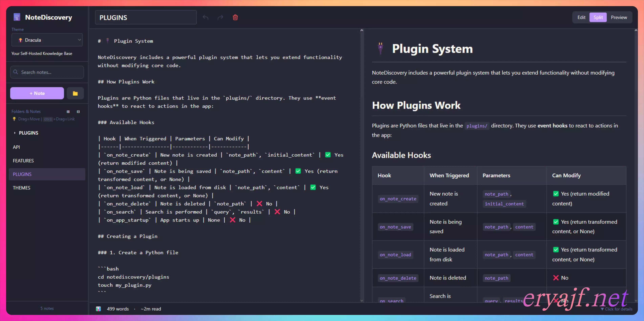Open the FEATURES note
644x321 pixels.
(x=23, y=161)
